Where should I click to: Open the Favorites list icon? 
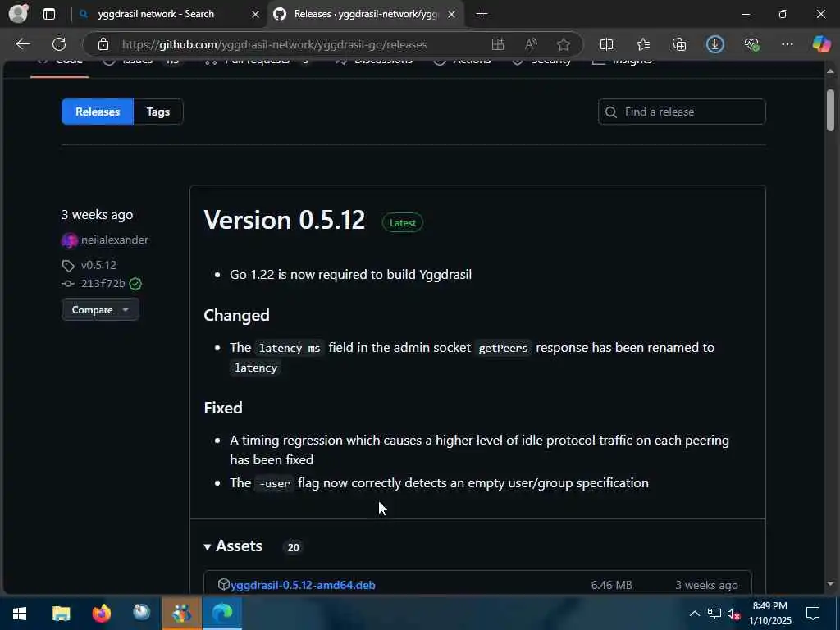tap(643, 44)
